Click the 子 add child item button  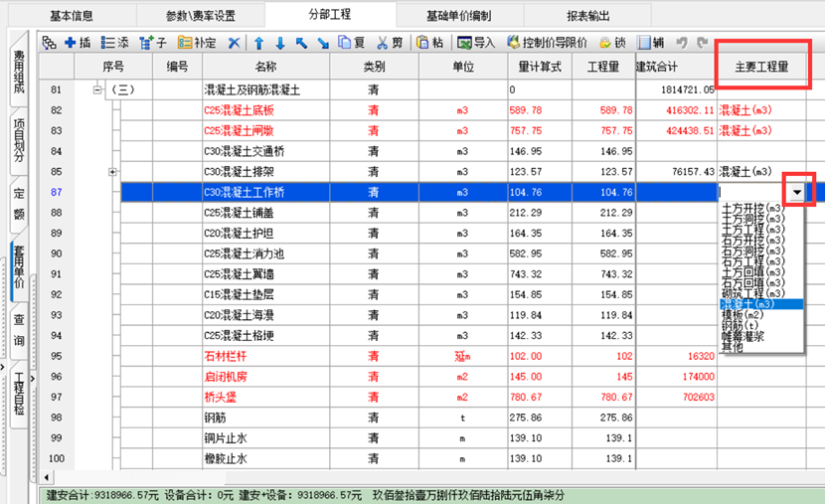[x=153, y=43]
